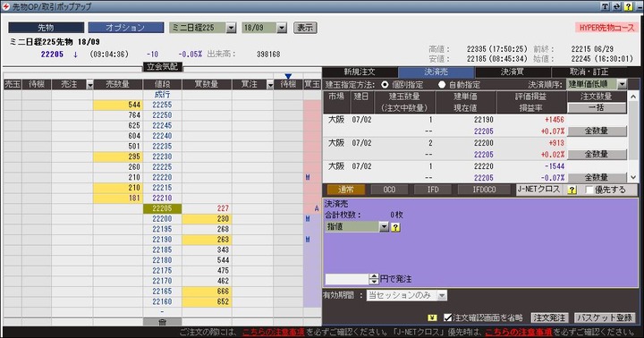
Task: Click the J-NETクロス button
Action: click(x=538, y=190)
